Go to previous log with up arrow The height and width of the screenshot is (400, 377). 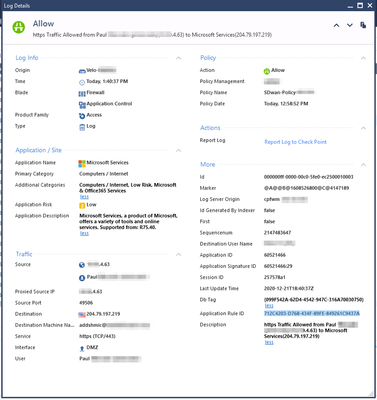[336, 25]
